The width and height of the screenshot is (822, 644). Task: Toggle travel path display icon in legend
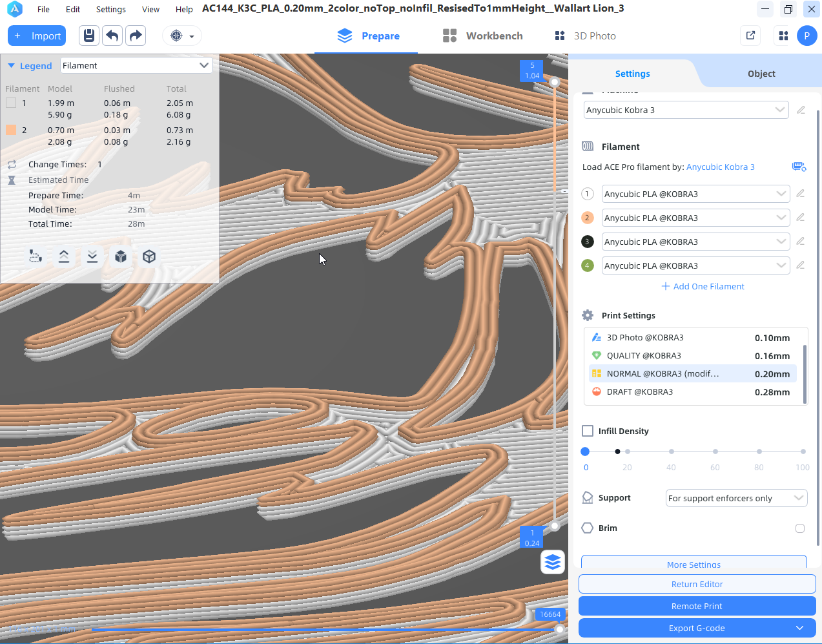pyautogui.click(x=36, y=256)
